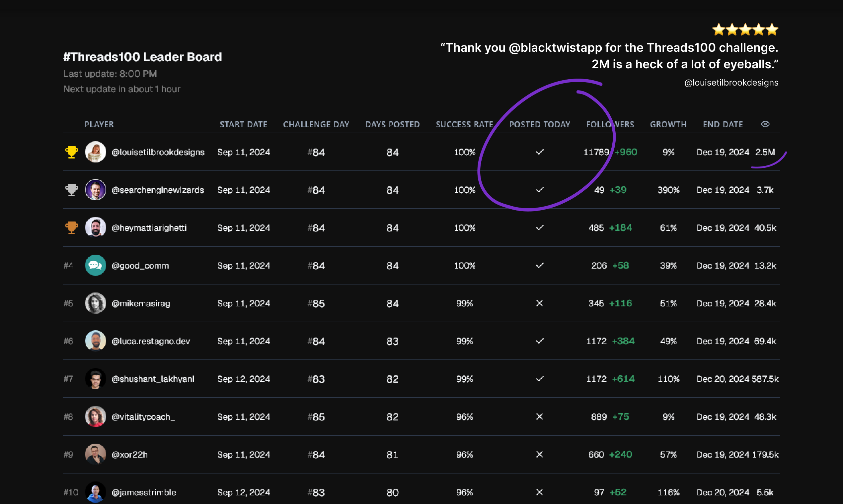
Task: Click the bronze trophy icon for third place
Action: (x=71, y=227)
